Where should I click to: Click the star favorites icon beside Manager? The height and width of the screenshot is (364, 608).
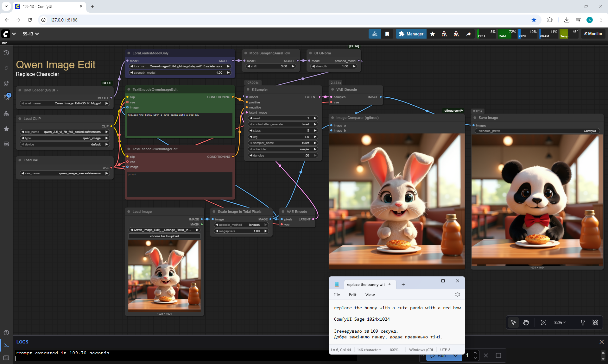pos(432,34)
